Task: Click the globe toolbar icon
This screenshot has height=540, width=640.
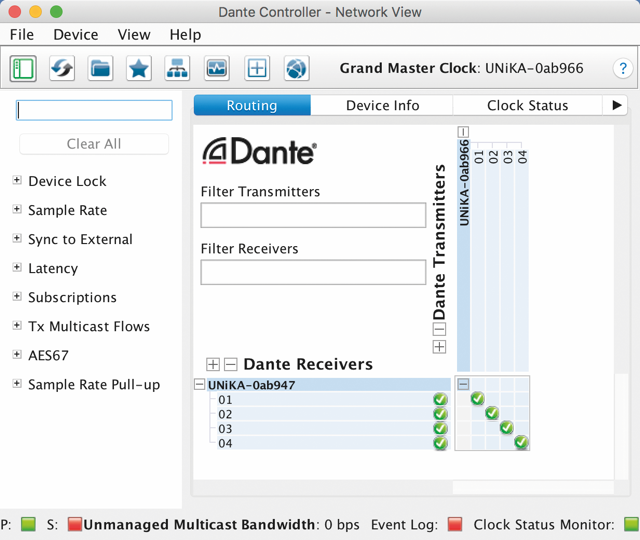Action: (x=296, y=68)
